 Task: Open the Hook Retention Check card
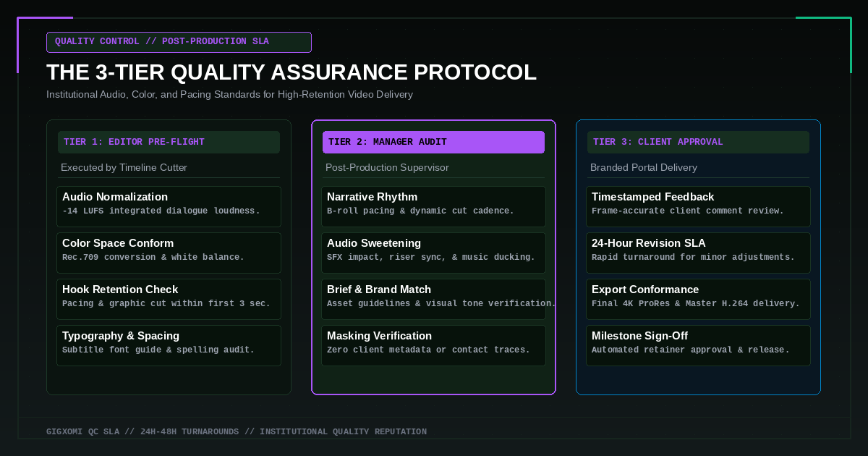[169, 299]
